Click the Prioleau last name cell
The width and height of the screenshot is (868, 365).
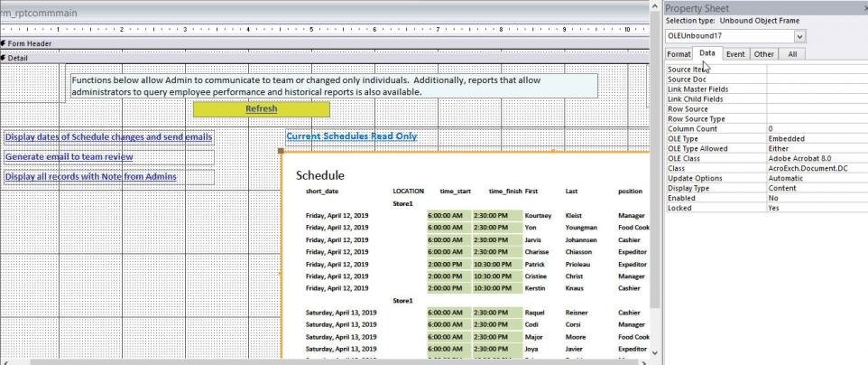tap(578, 265)
